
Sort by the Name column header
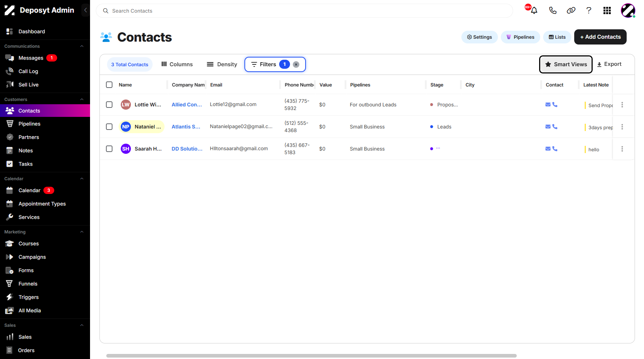[x=125, y=85]
